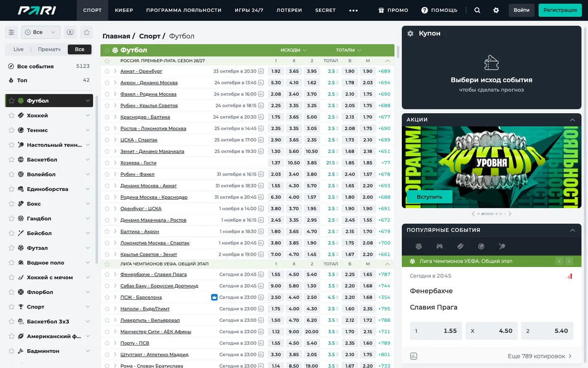Open Кибер section in top navigation
Screen dimensions: 588x368
(124, 10)
